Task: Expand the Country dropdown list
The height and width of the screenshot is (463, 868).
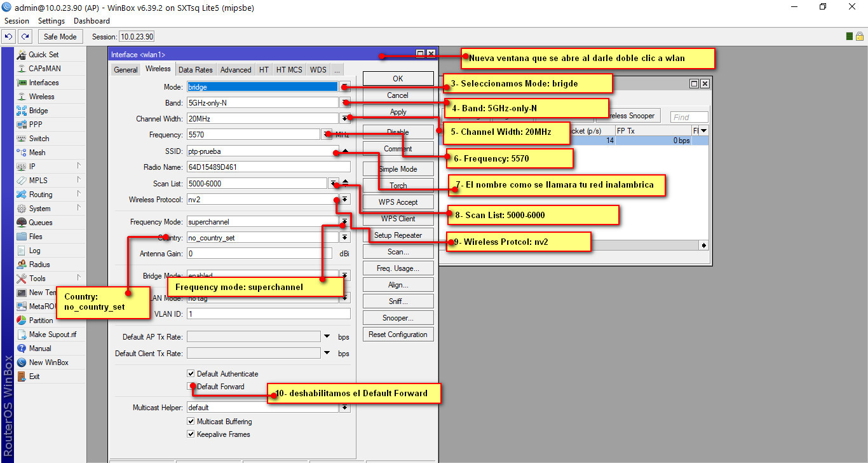Action: point(344,237)
